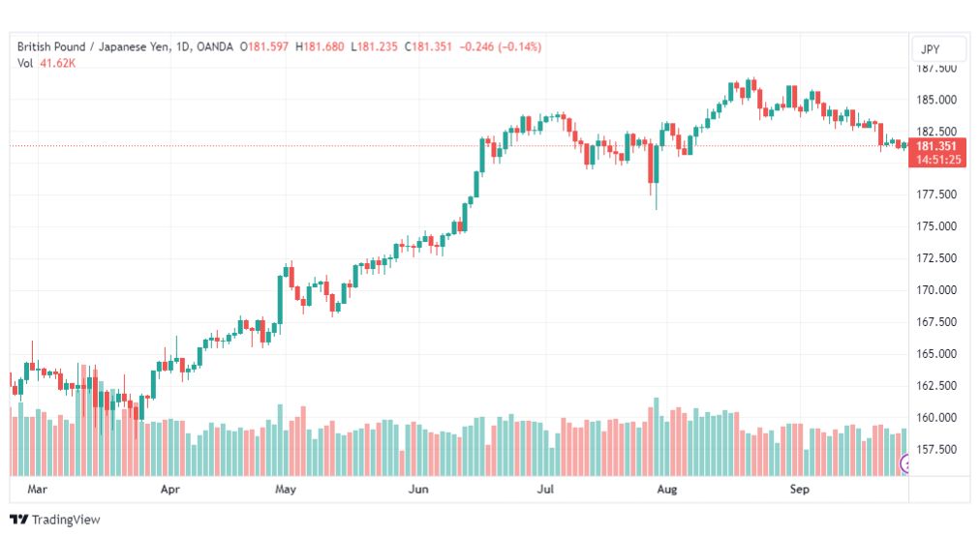Click the Aug label on the time axis
The image size is (980, 537).
pos(667,489)
